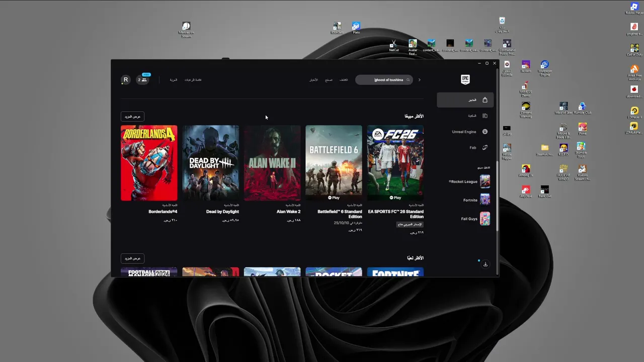Select the House Flipper desktop icon
Screen dimensions: 644x362
(507, 152)
